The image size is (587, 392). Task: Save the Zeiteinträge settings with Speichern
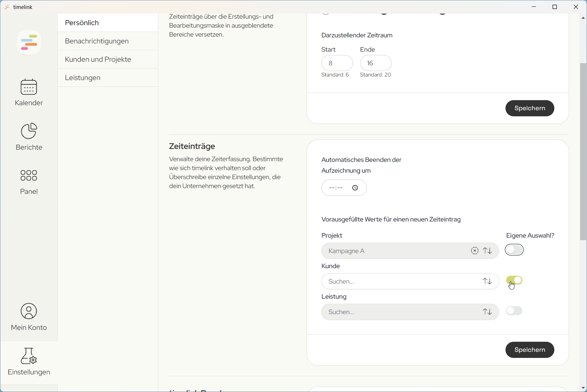coord(530,350)
